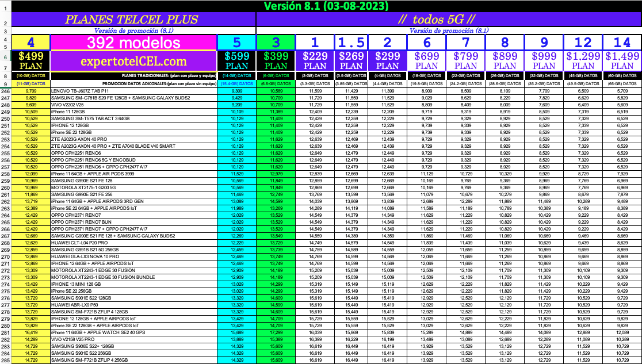The width and height of the screenshot is (642, 364).
Task: Click the HUAWEI GLA-LX3 NOVA 10 PRO cell
Action: click(x=133, y=256)
